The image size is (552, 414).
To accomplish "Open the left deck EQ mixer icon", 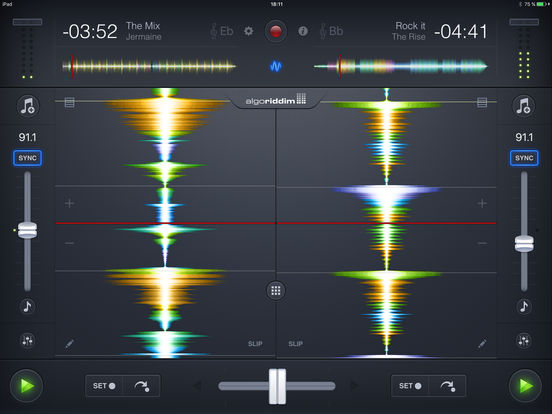I will tap(27, 340).
